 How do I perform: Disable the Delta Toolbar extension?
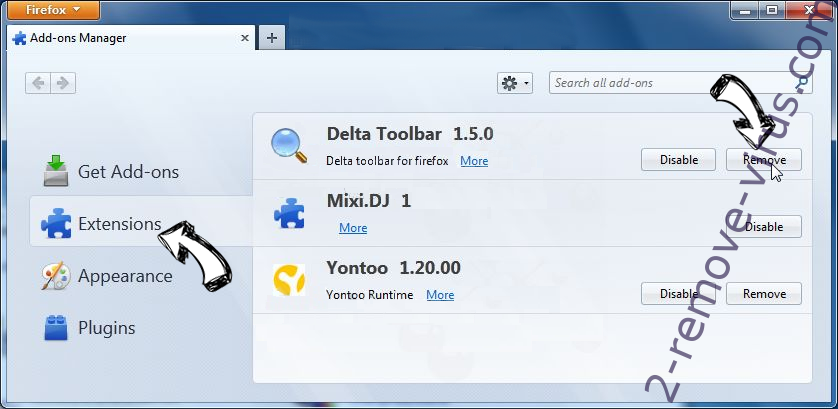(x=678, y=160)
